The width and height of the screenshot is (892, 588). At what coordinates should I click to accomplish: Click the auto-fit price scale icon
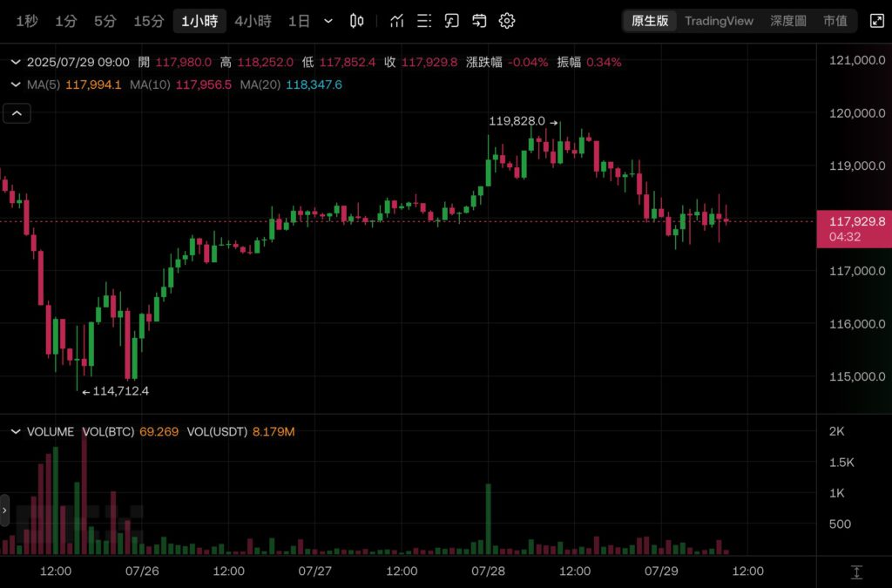tap(856, 571)
